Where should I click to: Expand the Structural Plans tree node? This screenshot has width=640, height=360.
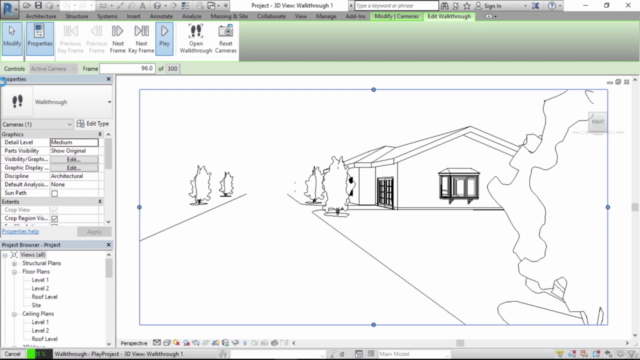point(14,264)
